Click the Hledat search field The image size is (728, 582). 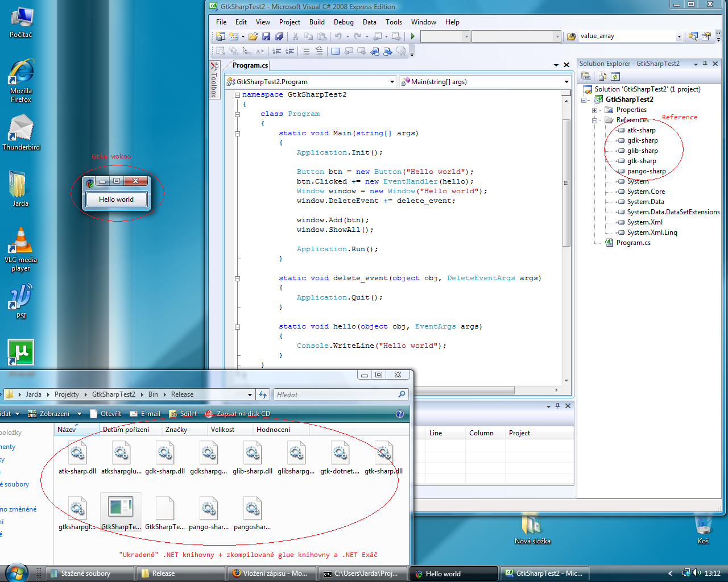click(341, 394)
